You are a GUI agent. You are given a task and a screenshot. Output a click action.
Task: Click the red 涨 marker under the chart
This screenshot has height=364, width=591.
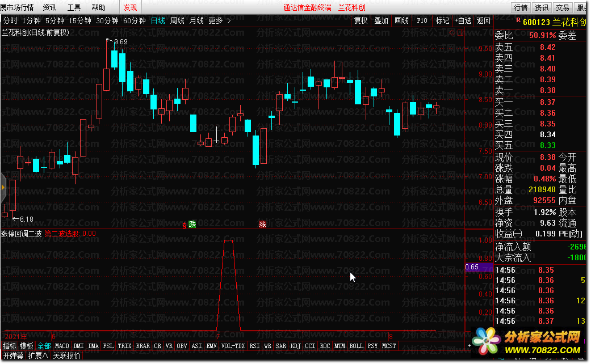click(262, 225)
